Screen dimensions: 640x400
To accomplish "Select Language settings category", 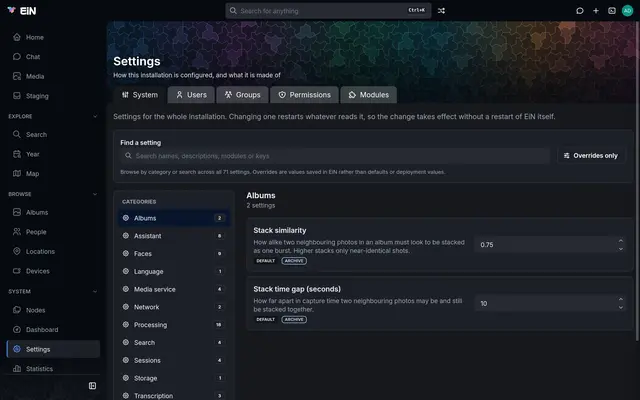I will (174, 271).
